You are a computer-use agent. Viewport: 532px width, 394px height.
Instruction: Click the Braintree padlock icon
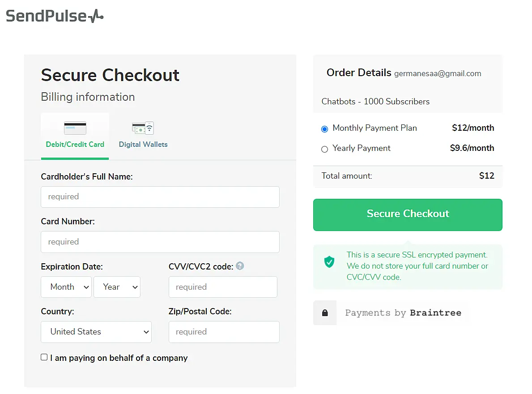pos(325,313)
